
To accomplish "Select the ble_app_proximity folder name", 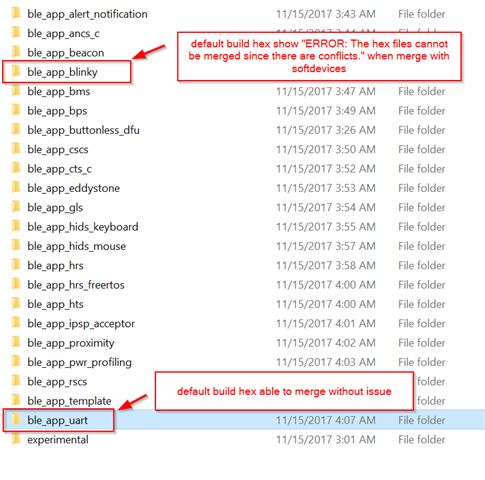I will (x=71, y=343).
